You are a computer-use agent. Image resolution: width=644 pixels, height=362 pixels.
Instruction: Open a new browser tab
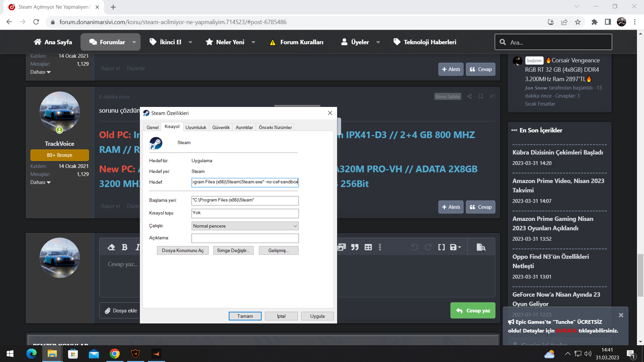click(x=113, y=7)
